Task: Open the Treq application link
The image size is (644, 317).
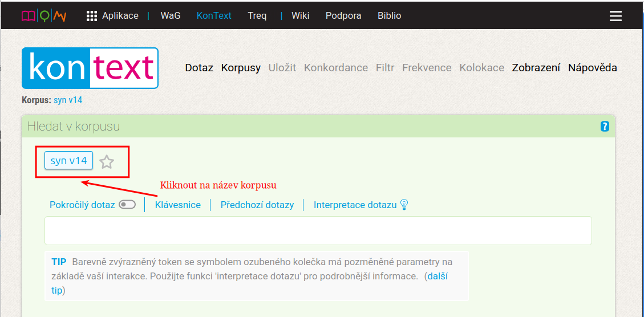Action: pyautogui.click(x=257, y=16)
